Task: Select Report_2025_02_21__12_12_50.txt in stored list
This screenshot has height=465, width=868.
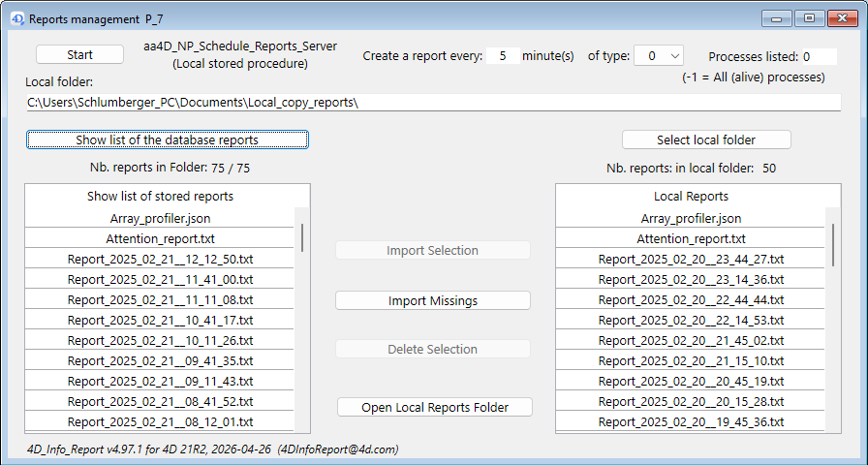Action: tap(160, 260)
